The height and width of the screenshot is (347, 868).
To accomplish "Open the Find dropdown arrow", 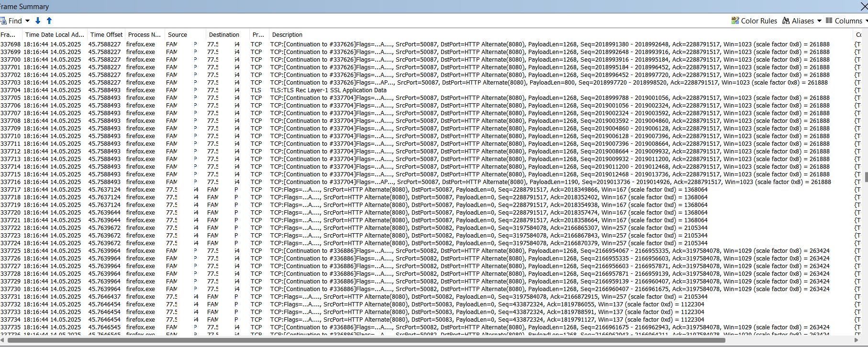I will [27, 21].
